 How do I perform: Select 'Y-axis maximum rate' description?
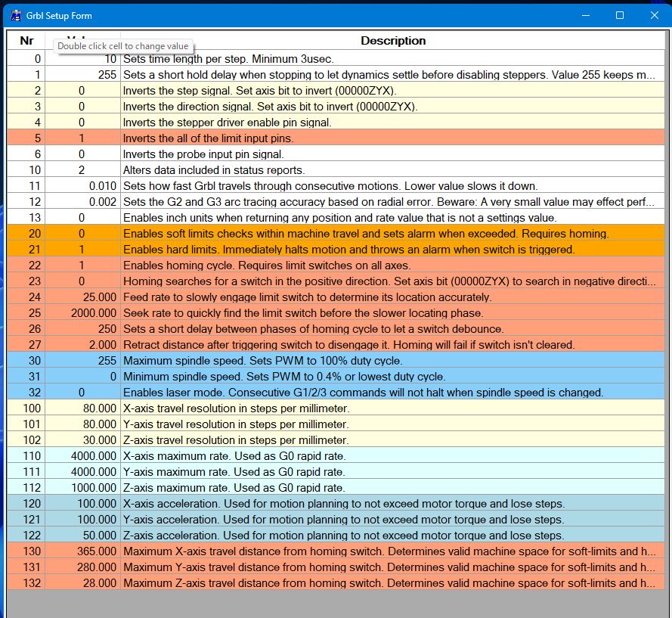pyautogui.click(x=392, y=471)
